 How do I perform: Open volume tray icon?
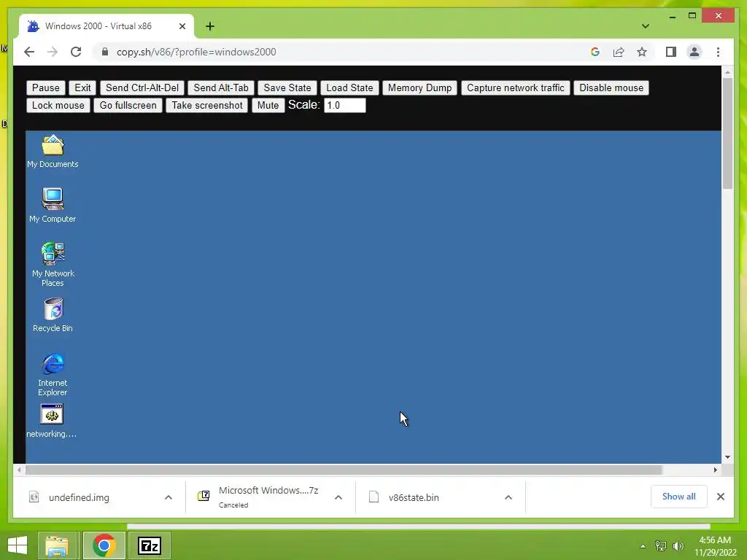[678, 546]
